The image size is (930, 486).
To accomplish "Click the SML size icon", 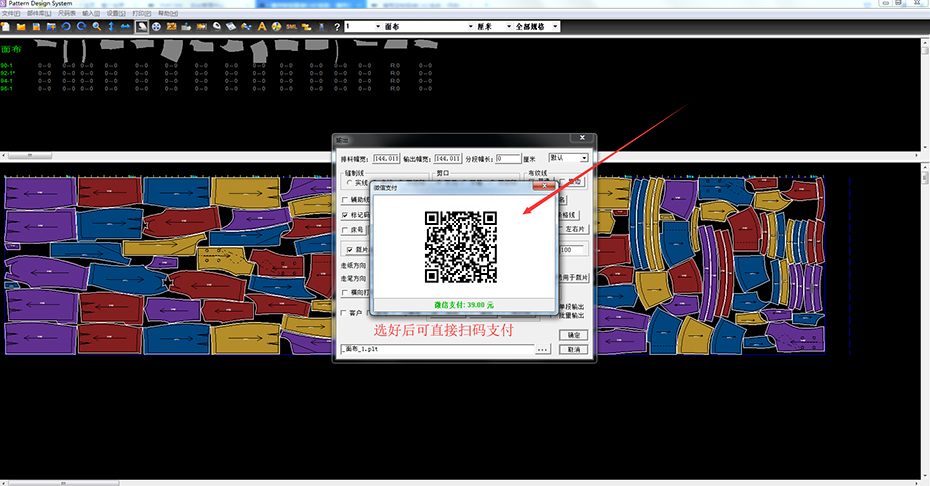I will pos(290,26).
